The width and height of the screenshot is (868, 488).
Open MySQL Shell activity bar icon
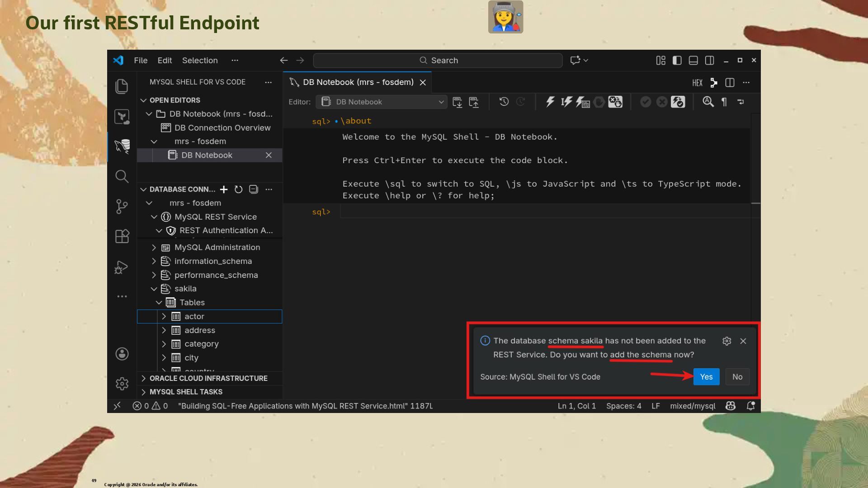click(x=122, y=146)
